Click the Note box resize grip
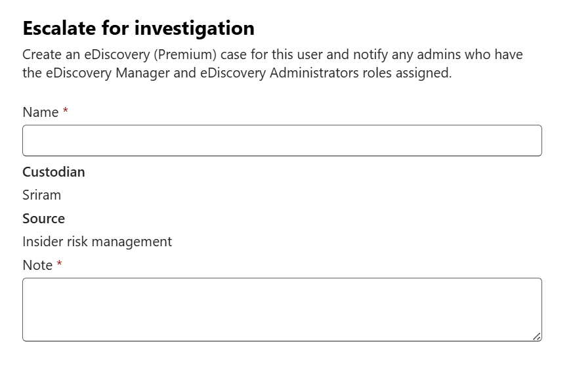The height and width of the screenshot is (392, 573). click(536, 336)
